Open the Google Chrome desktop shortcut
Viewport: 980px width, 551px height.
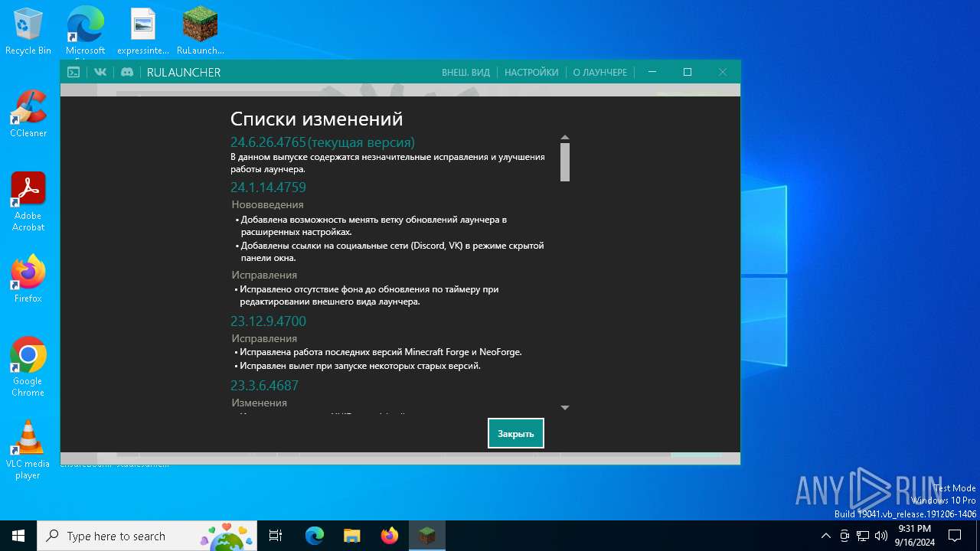[x=28, y=367]
